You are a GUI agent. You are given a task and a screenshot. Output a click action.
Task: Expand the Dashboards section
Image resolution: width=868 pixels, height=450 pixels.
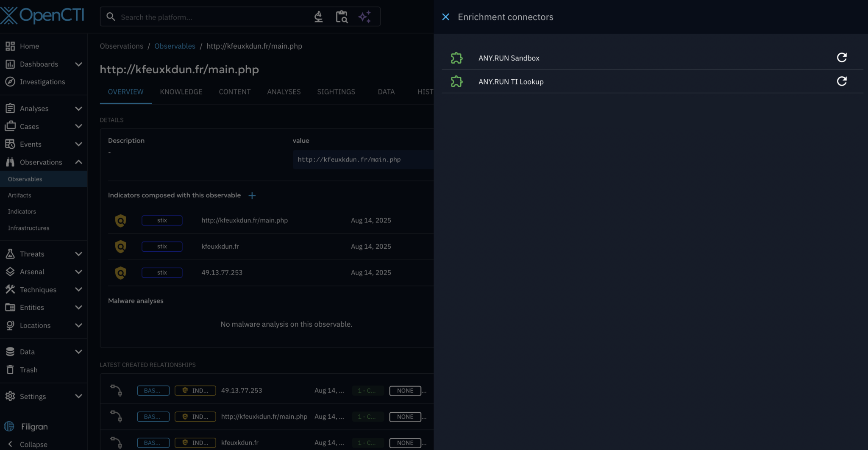coord(78,64)
